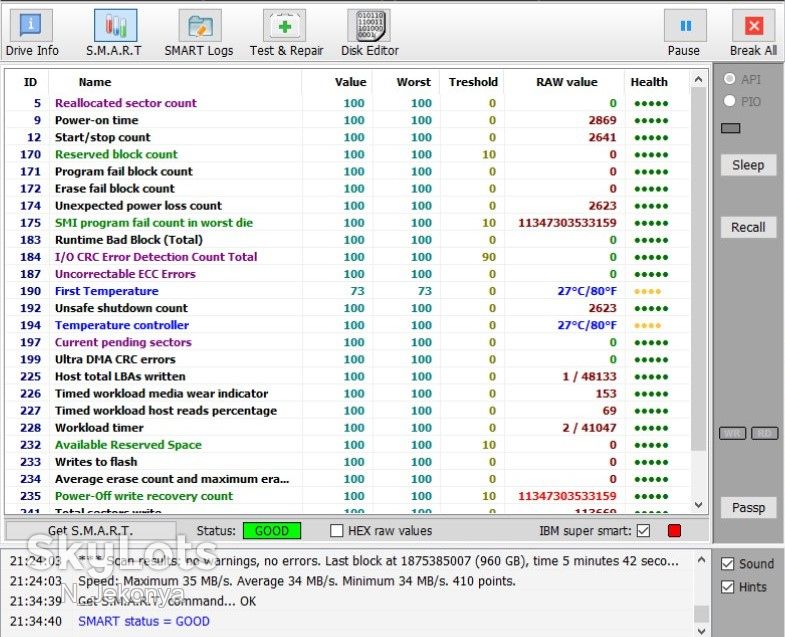Click the log panel scroll-down arrow
The width and height of the screenshot is (785, 637).
701,630
